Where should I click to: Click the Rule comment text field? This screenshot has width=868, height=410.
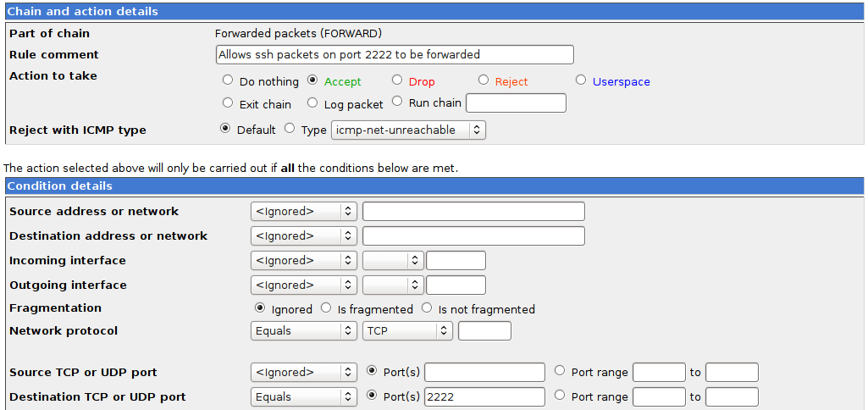[x=395, y=54]
